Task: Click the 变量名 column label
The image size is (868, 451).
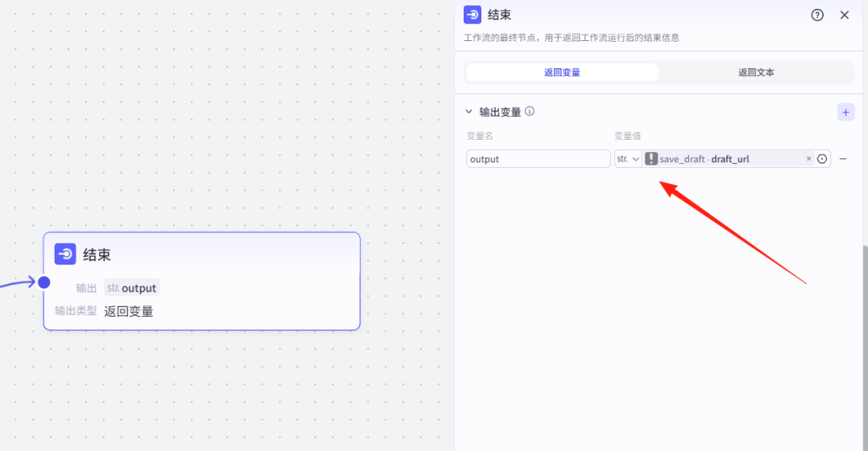Action: [x=480, y=136]
